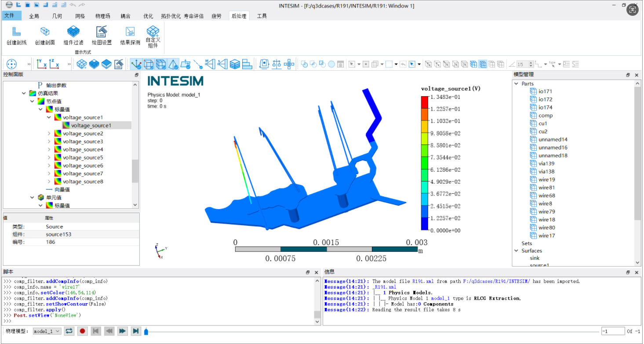
Task: Open the 绘图设置 plot settings
Action: pyautogui.click(x=102, y=36)
